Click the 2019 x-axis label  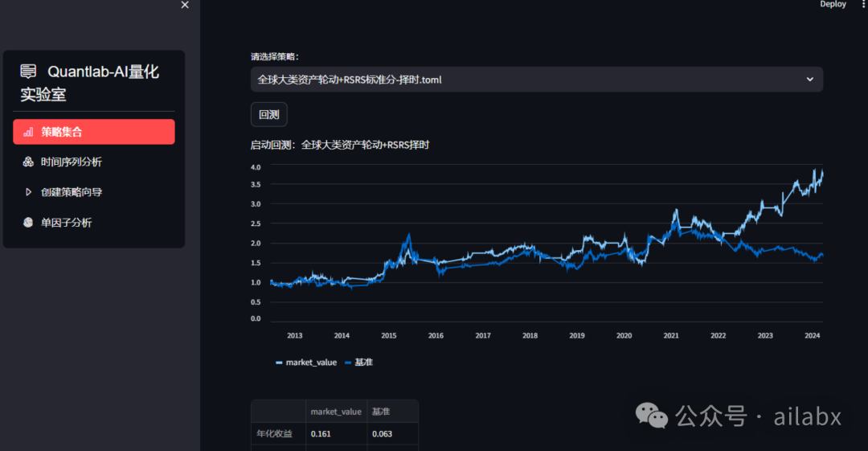click(x=577, y=336)
